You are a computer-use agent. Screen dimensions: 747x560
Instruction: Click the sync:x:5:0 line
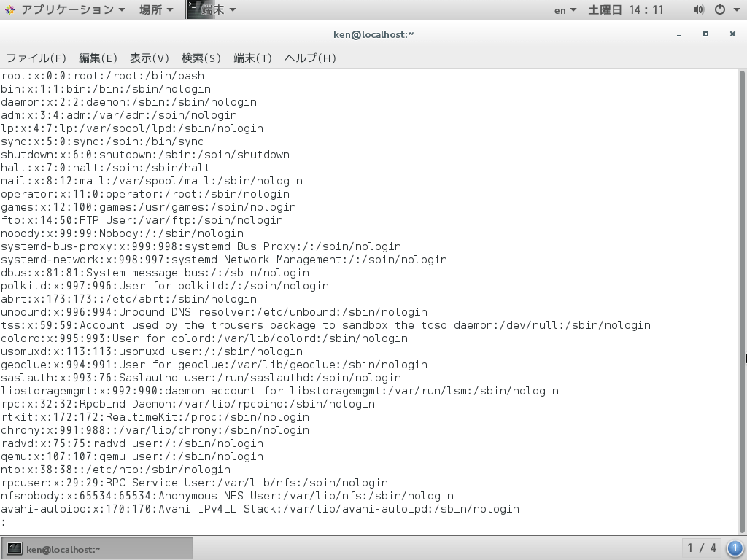(102, 141)
